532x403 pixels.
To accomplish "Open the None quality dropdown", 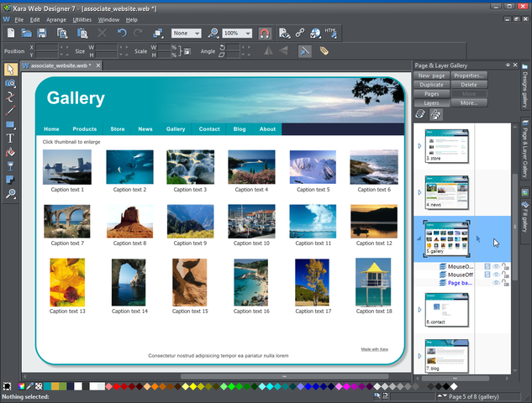I will tap(187, 33).
